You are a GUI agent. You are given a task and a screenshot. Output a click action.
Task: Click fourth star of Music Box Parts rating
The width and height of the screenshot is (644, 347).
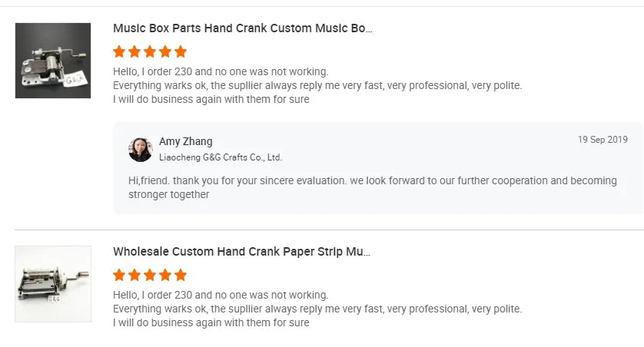[x=165, y=52]
